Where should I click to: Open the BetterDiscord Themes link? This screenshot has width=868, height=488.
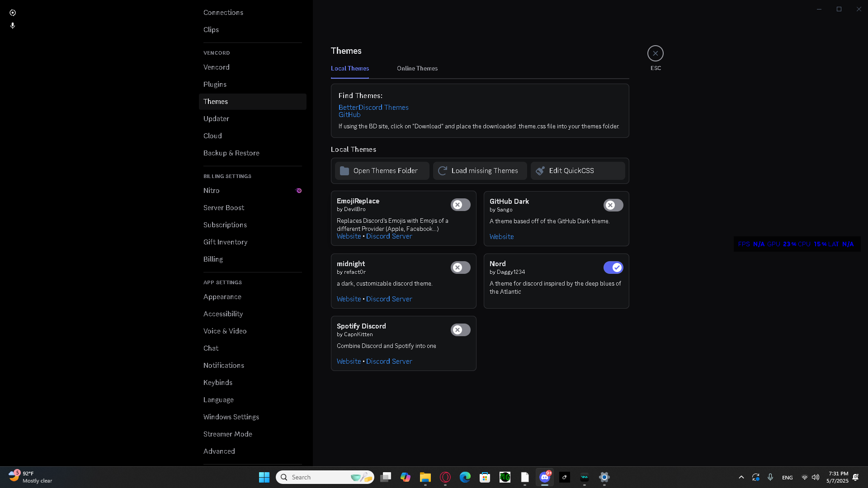click(373, 108)
